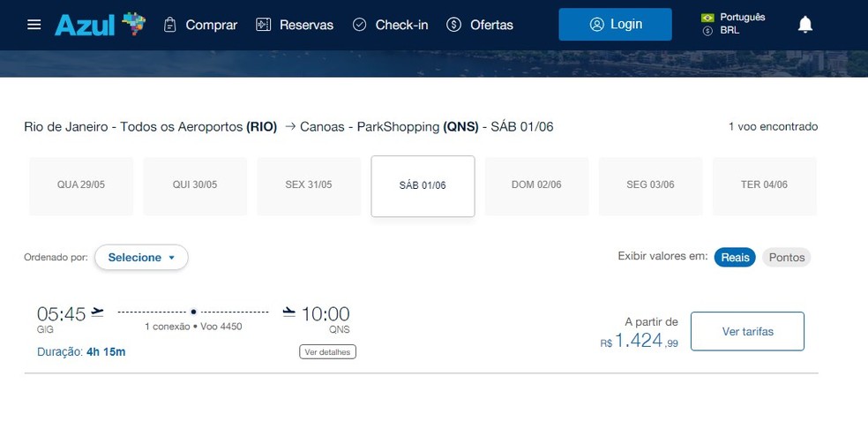Pick the TER 04/06 date tab

[x=764, y=185]
